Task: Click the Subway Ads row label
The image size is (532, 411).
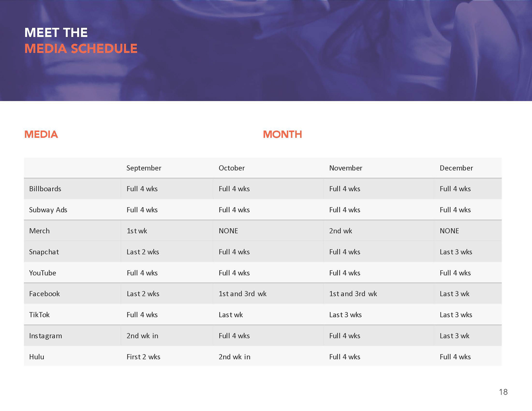Action: pyautogui.click(x=48, y=210)
